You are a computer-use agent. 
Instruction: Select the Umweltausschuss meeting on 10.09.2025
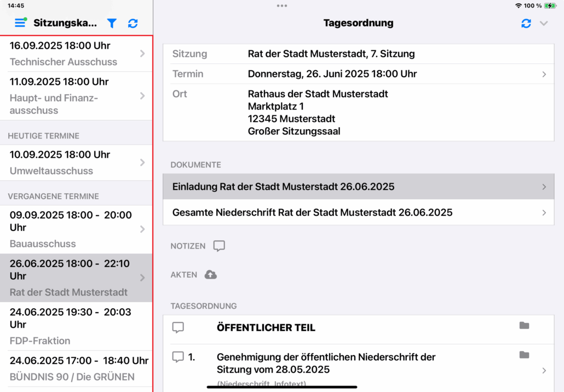click(76, 163)
